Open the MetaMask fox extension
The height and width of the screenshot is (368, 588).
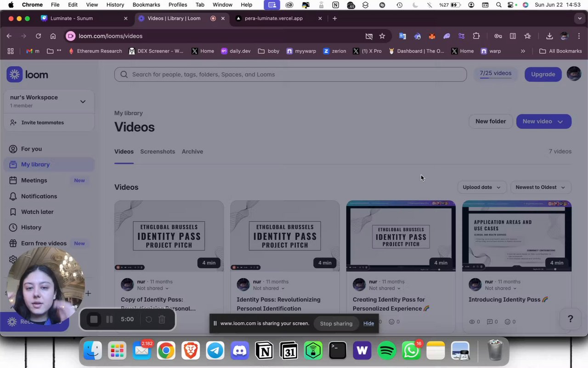click(x=432, y=36)
